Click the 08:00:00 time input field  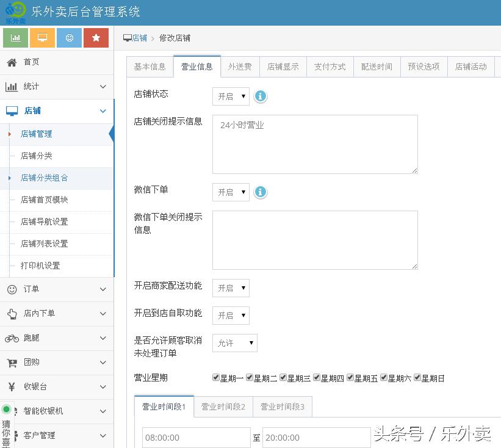point(195,437)
